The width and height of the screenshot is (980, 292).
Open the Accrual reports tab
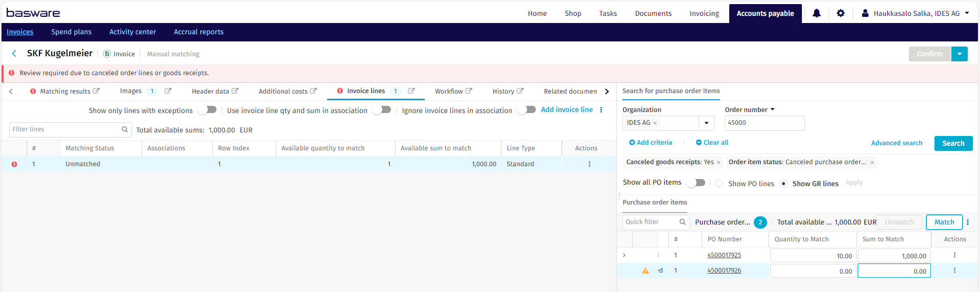point(199,32)
